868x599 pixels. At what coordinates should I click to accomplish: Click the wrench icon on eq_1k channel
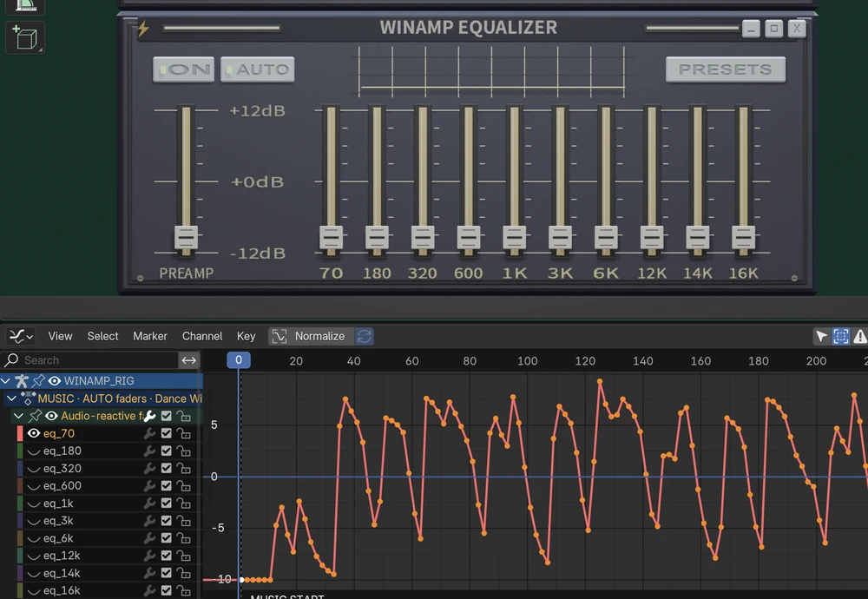tap(149, 504)
